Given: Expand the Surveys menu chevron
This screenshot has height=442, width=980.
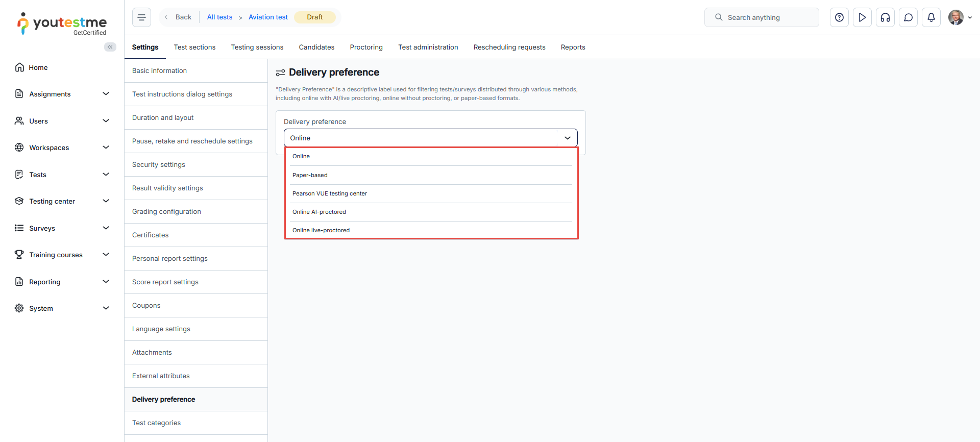Looking at the screenshot, I should point(106,228).
